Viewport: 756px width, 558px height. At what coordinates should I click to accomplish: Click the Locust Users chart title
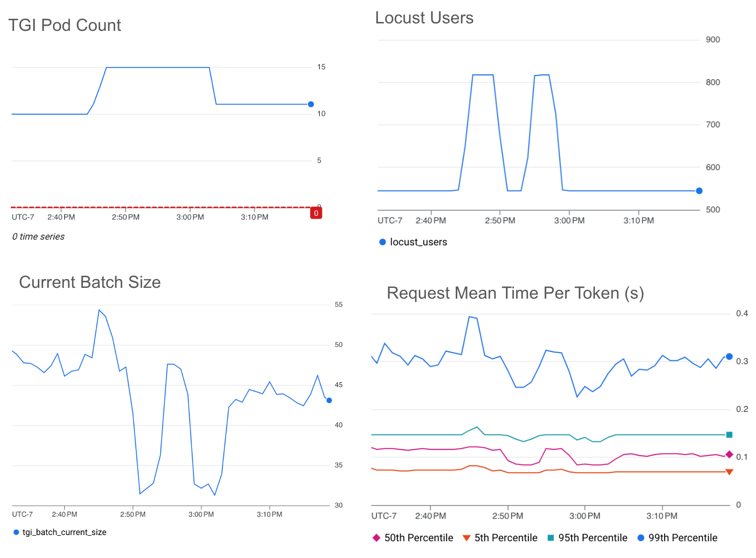point(424,18)
